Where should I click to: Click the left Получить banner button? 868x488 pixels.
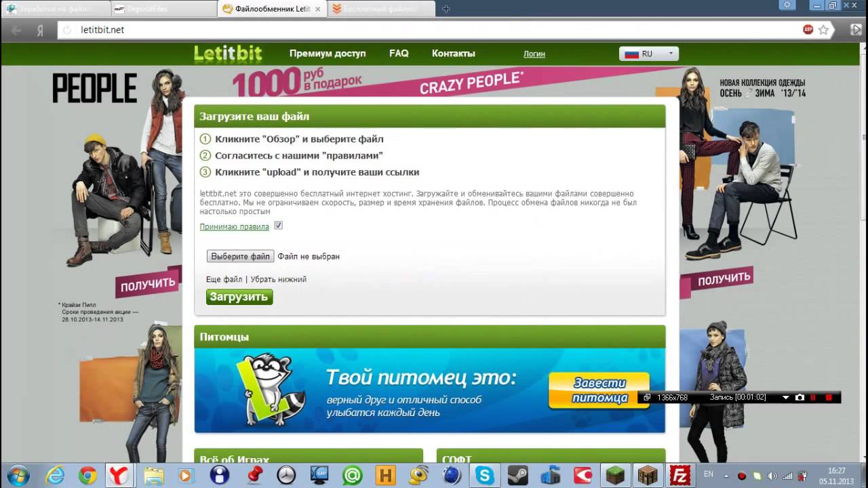click(149, 283)
